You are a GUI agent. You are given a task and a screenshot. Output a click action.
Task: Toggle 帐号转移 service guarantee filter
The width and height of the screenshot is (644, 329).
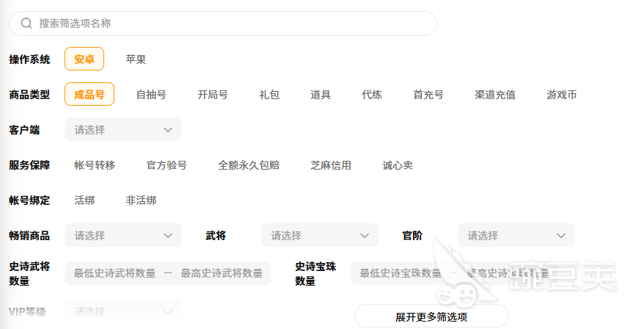tap(95, 165)
